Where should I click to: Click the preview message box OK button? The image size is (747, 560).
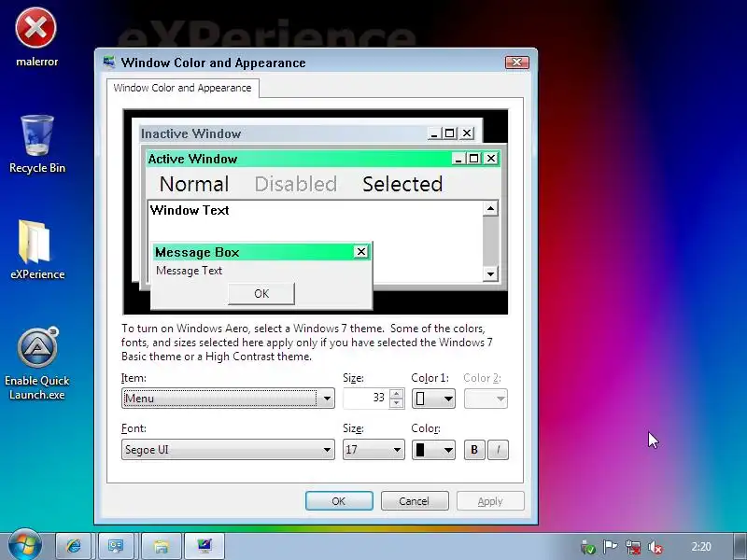261,294
